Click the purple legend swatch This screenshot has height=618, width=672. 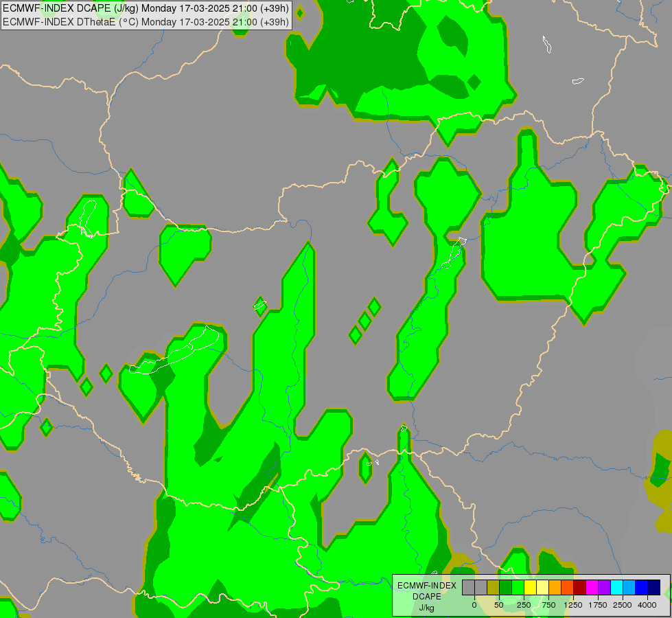click(x=604, y=587)
